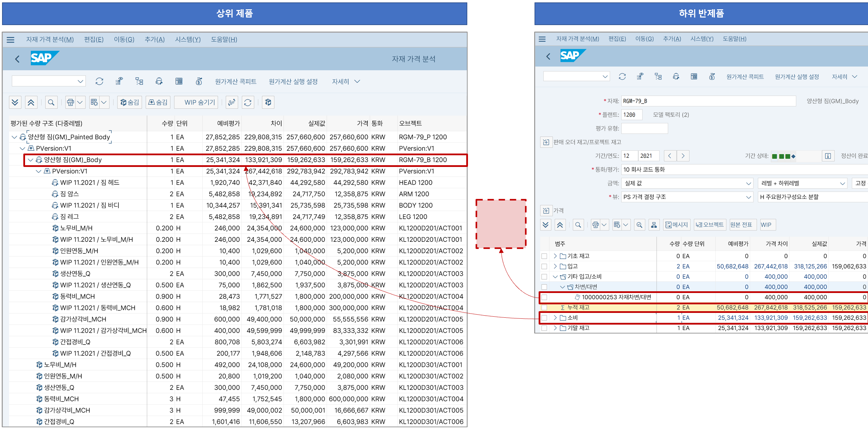Check the 소비 row checkbox
868x429 pixels.
click(544, 318)
